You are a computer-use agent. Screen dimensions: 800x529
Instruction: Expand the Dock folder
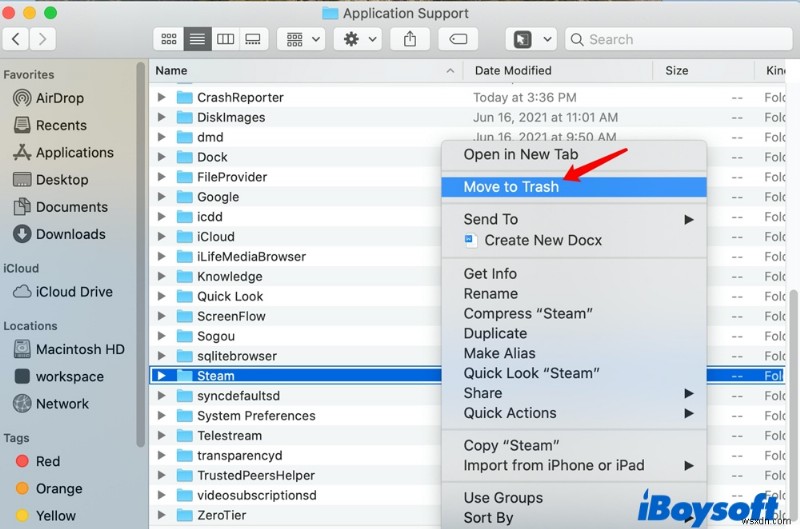(x=161, y=157)
